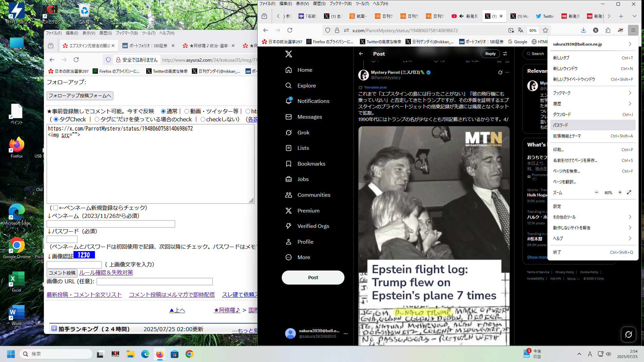
Task: Click the ペンネーム input field
Action: (111, 224)
